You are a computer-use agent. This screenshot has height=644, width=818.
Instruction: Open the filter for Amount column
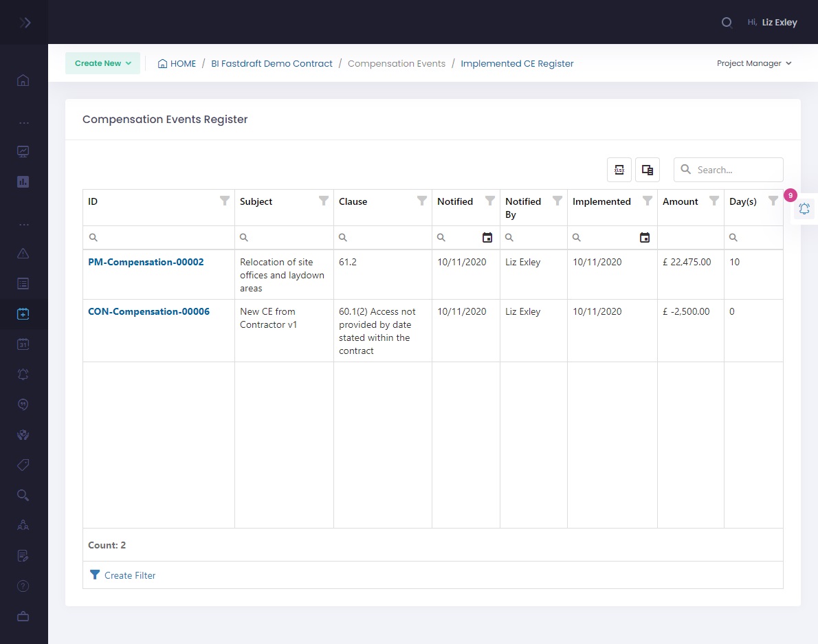click(714, 201)
